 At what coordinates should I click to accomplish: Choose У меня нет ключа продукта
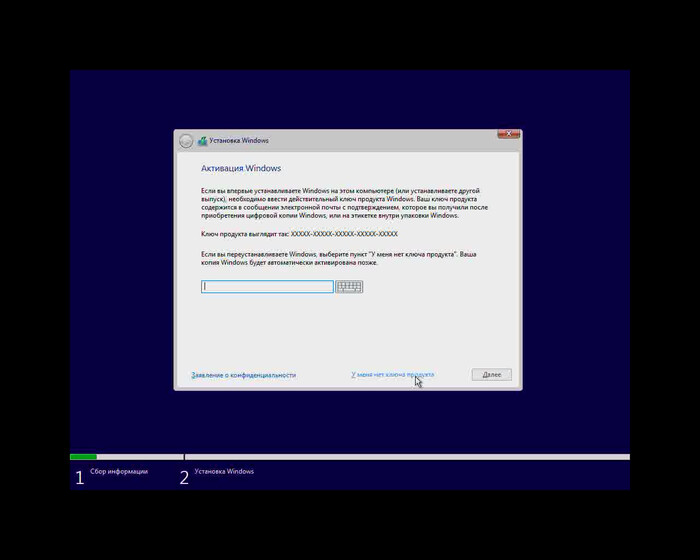(x=392, y=374)
